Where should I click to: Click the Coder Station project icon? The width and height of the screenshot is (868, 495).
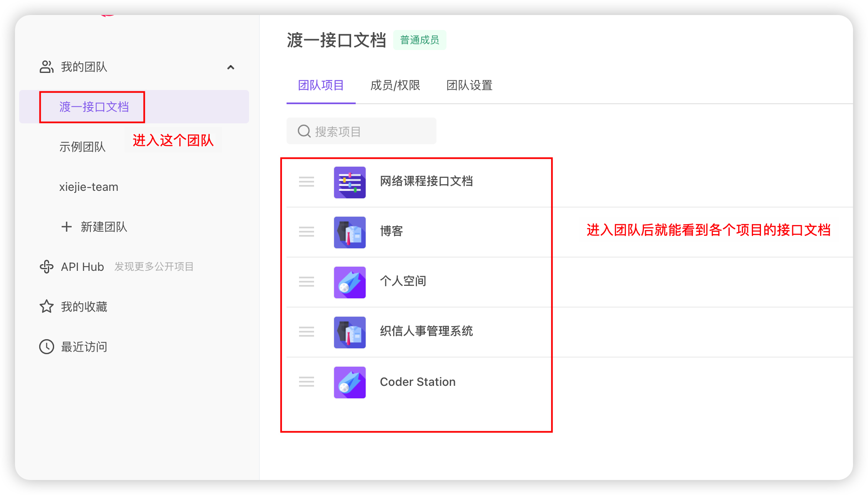[350, 382]
